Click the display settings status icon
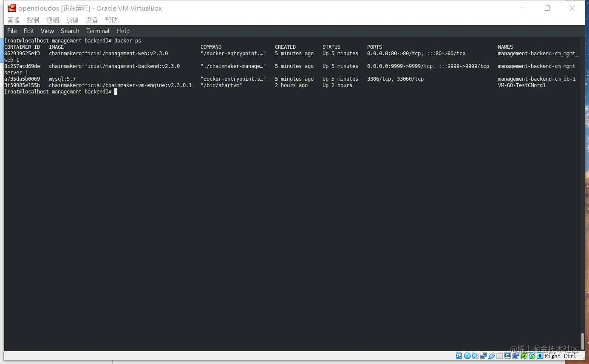589x364 pixels. [x=508, y=356]
